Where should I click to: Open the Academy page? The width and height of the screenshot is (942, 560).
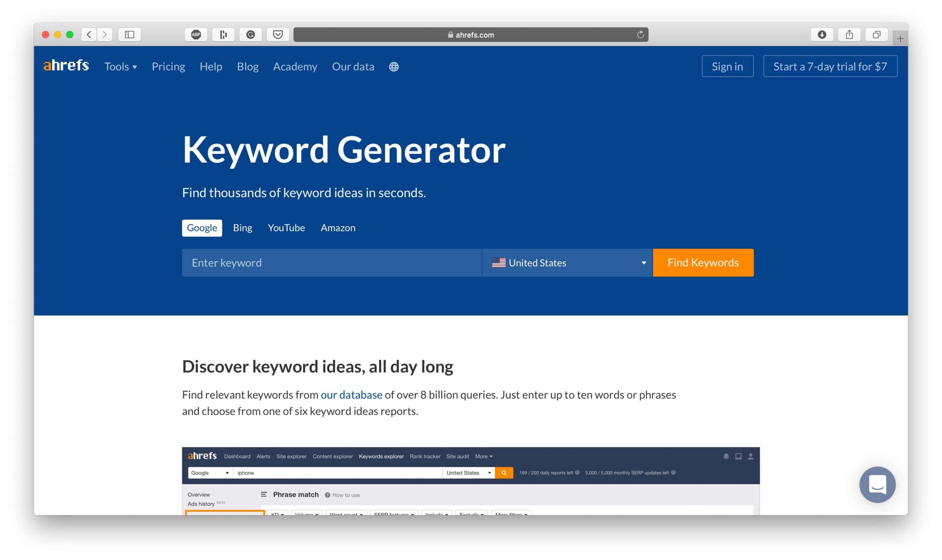(295, 67)
